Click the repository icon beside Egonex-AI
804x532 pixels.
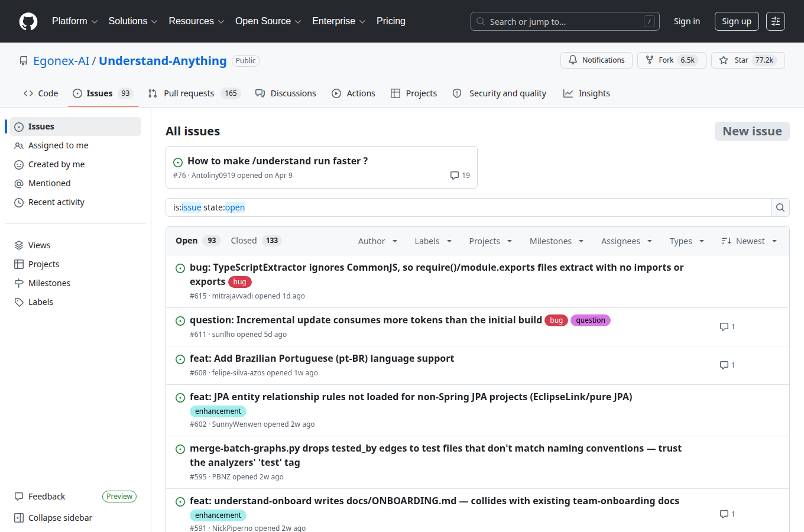(24, 61)
